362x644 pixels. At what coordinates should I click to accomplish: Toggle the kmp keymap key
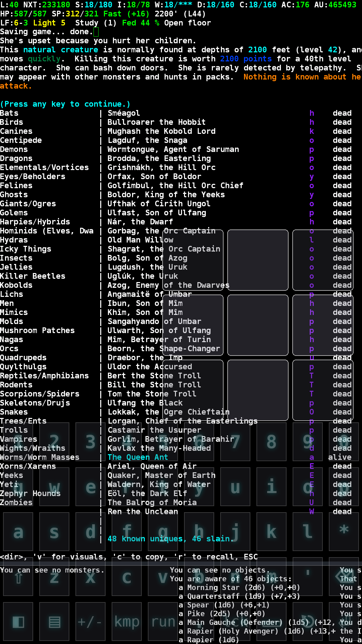point(127,622)
